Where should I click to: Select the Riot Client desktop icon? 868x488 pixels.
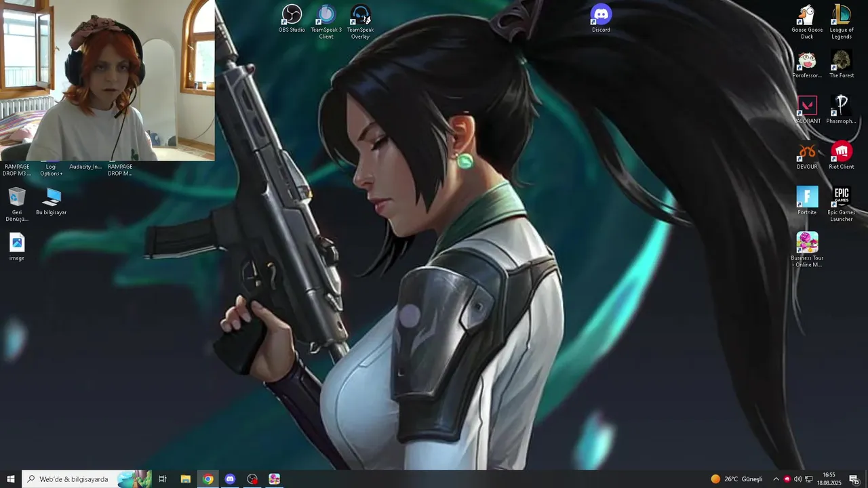click(842, 155)
